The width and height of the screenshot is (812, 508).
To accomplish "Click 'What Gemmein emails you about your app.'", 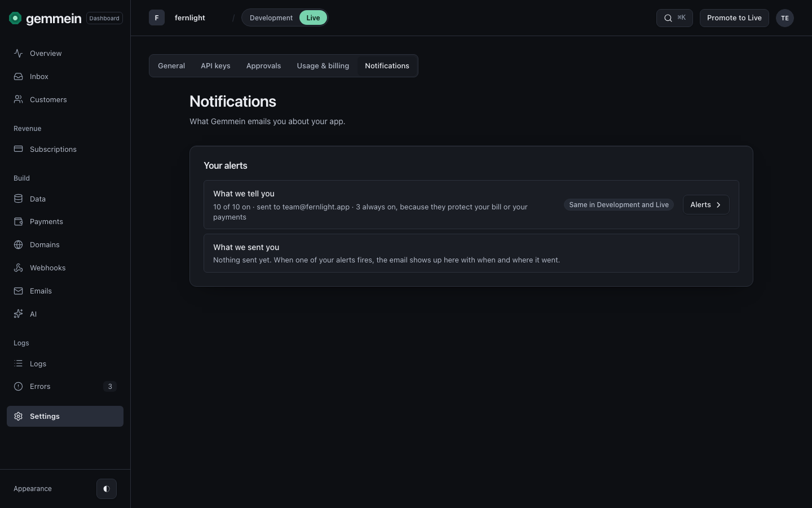I will 267,121.
